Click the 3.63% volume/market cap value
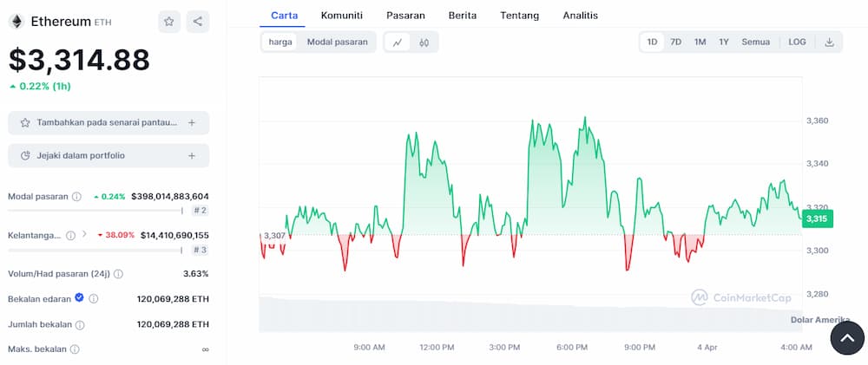This screenshot has height=365, width=868. point(196,274)
